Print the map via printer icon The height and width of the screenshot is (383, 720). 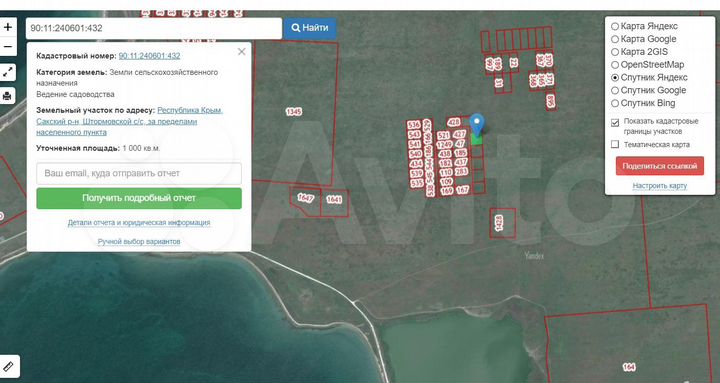8,96
